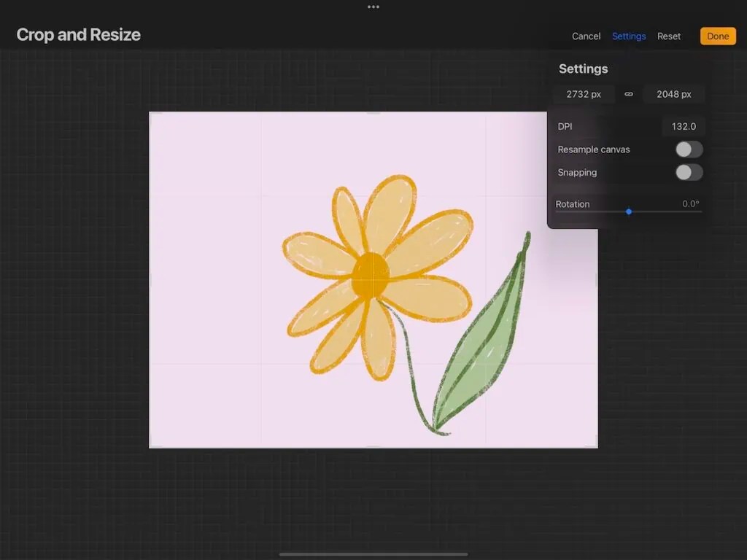Tap the iPad multitasking ellipsis at top
This screenshot has height=560, width=747.
373,7
